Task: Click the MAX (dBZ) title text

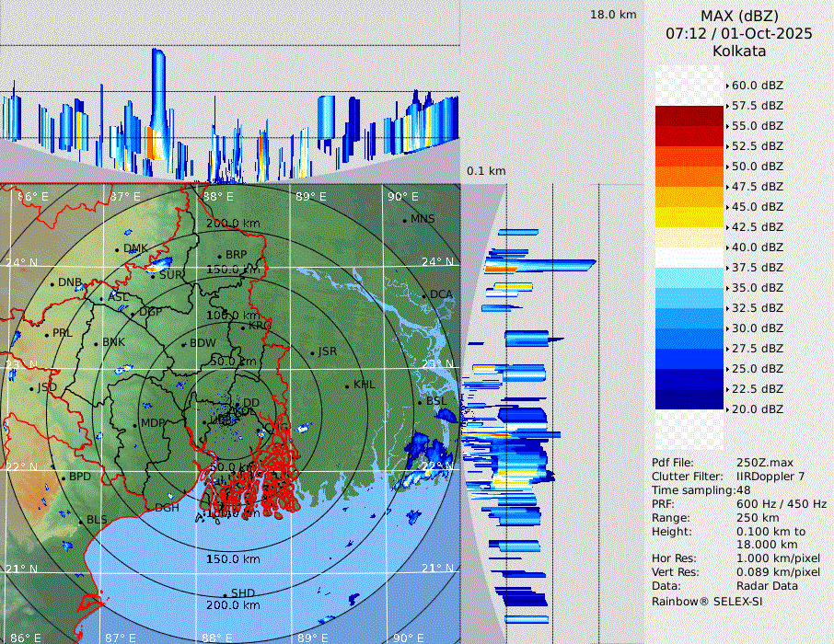Action: coord(739,16)
